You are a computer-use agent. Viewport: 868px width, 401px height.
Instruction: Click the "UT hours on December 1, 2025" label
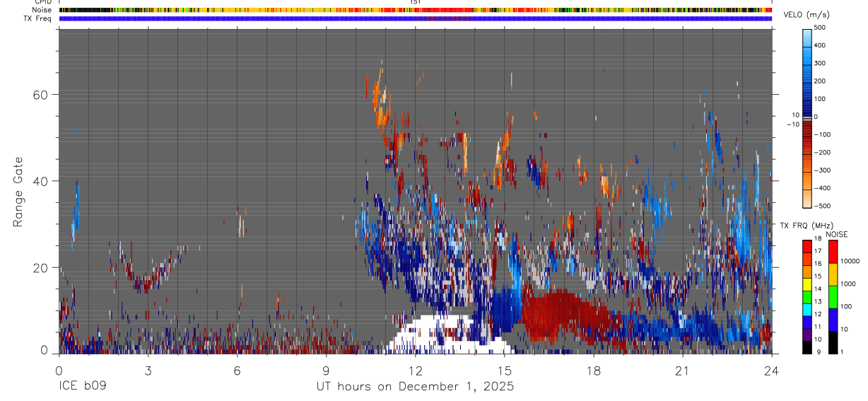415,387
